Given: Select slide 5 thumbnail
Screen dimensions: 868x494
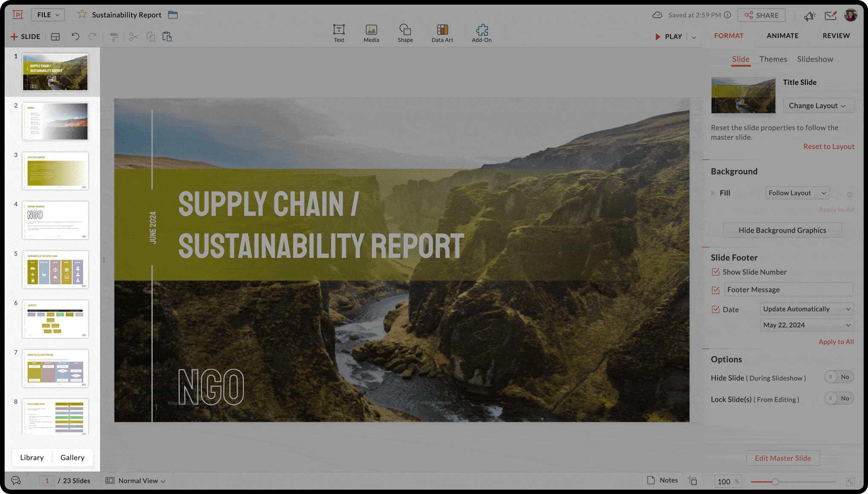Looking at the screenshot, I should (x=55, y=269).
